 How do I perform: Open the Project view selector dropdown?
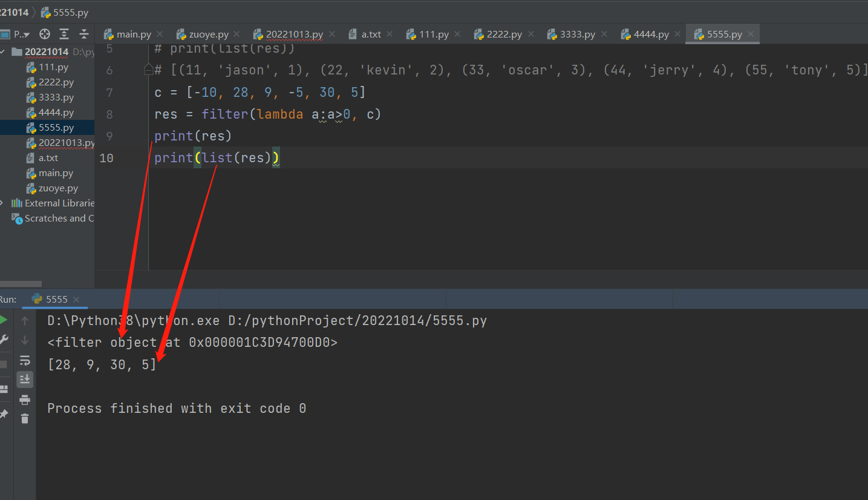tap(16, 34)
